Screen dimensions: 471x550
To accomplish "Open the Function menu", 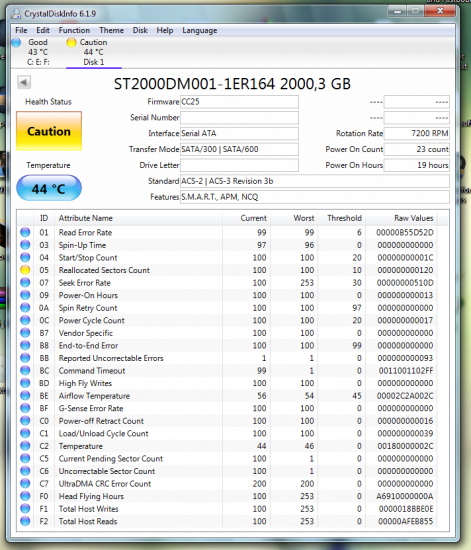I will tap(74, 31).
